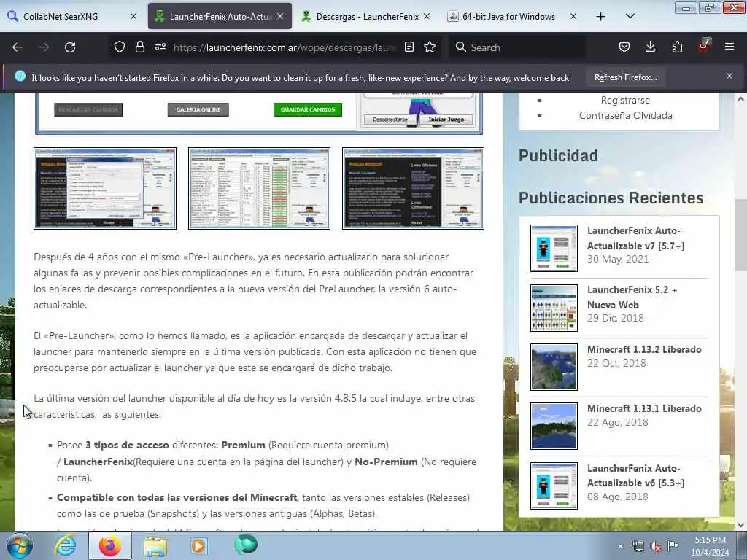Open post LauncherFenix Auto-Actualizable v7 [5.7+]
This screenshot has height=560, width=747.
coord(635,238)
